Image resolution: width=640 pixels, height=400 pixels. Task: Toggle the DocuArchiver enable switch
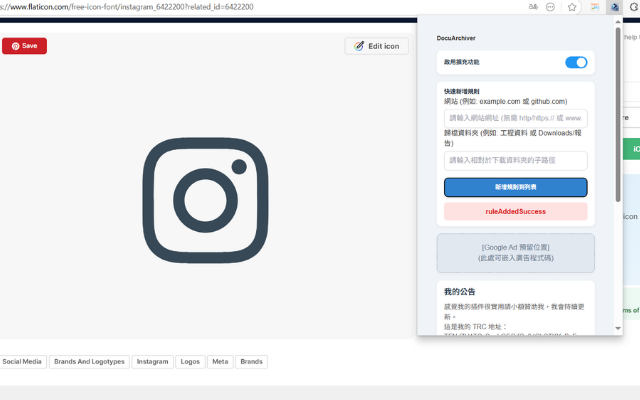coord(576,62)
